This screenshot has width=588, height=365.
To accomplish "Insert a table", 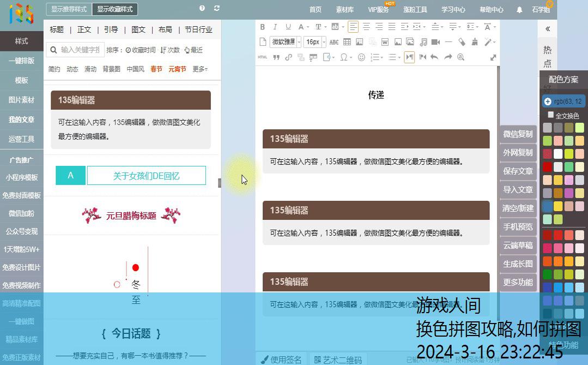I will pos(347,42).
